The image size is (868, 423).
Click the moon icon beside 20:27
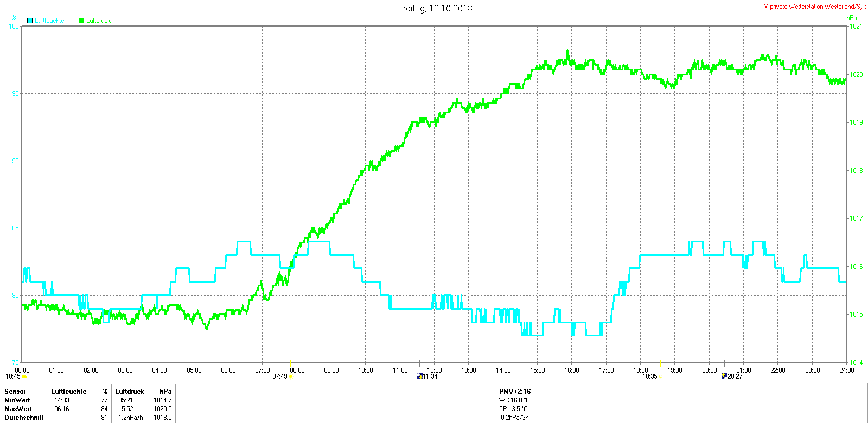click(x=724, y=376)
